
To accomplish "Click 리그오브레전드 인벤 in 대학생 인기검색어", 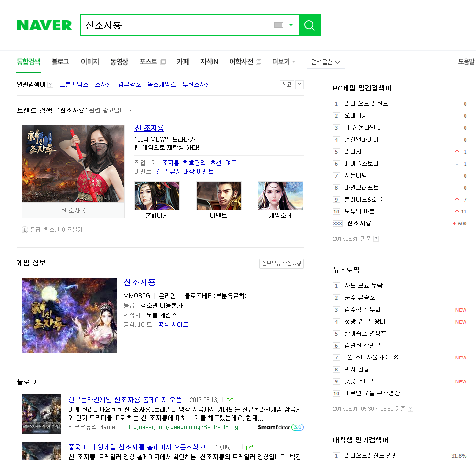I will [x=371, y=455].
